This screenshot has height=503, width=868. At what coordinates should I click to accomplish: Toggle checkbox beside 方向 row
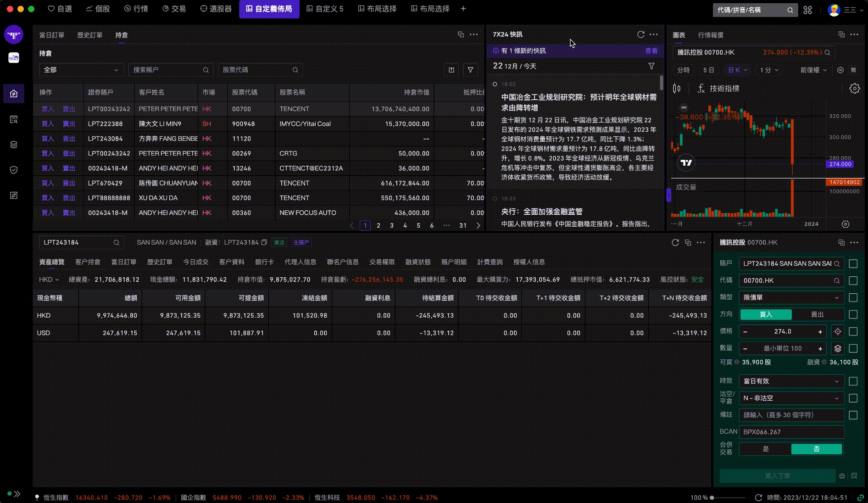click(x=853, y=314)
